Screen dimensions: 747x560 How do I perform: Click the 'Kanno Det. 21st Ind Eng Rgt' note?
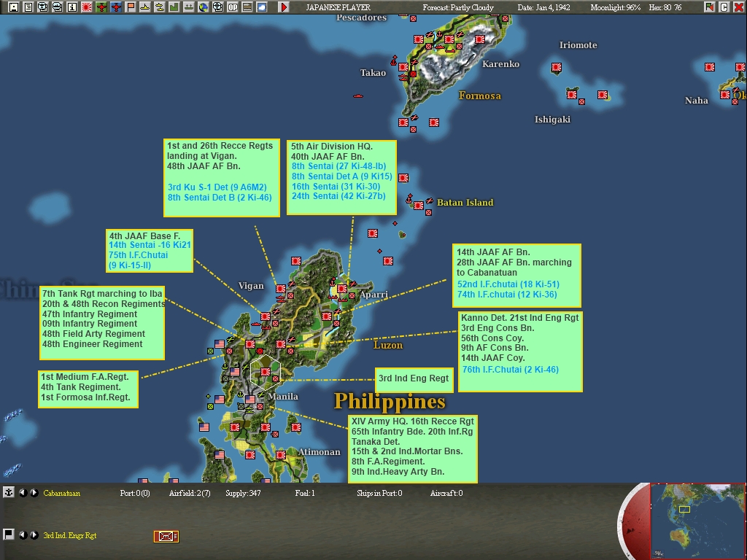[x=520, y=351]
